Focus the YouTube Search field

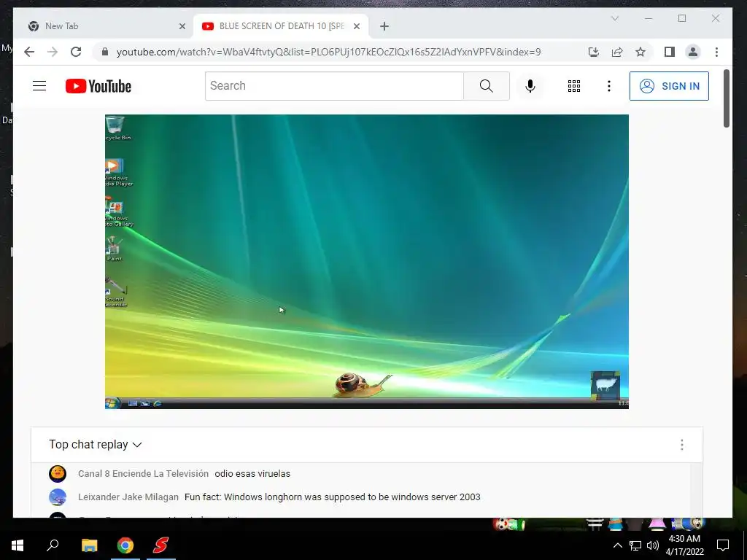(334, 86)
